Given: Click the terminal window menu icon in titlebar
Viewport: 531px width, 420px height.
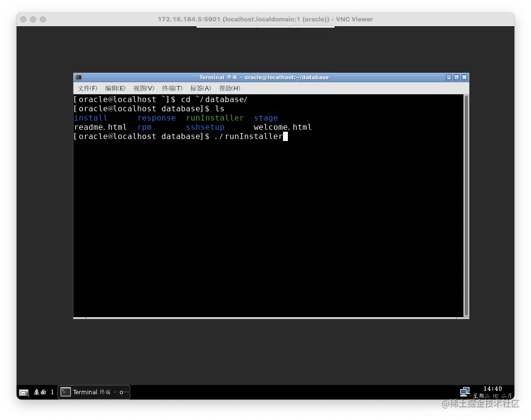Looking at the screenshot, I should pos(79,77).
